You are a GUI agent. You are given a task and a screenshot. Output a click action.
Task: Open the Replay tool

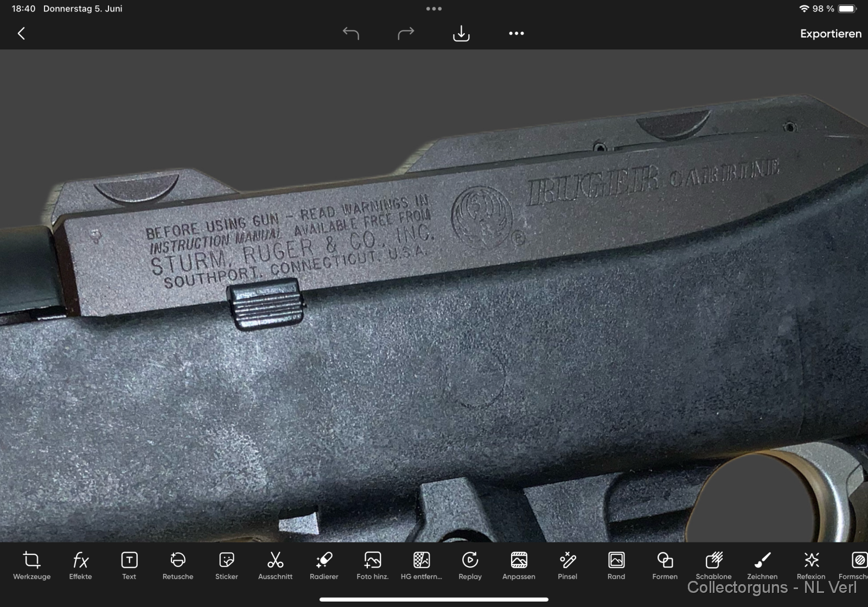point(470,566)
